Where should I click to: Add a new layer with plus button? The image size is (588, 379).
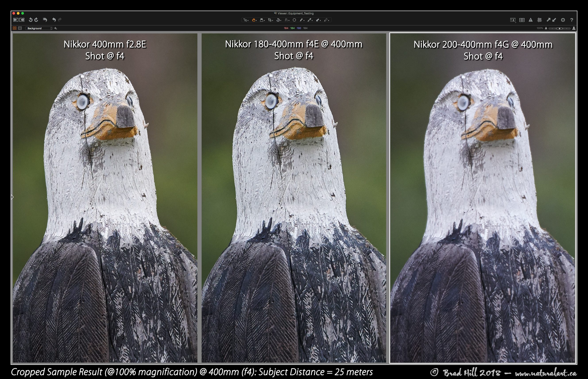56,28
